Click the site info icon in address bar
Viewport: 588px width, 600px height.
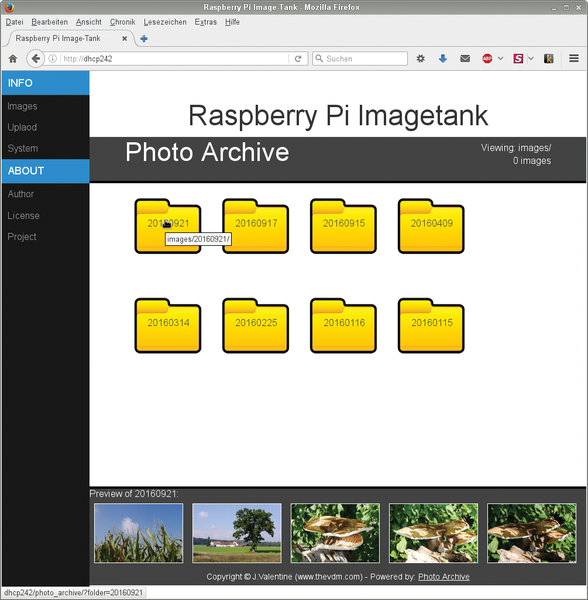click(53, 59)
